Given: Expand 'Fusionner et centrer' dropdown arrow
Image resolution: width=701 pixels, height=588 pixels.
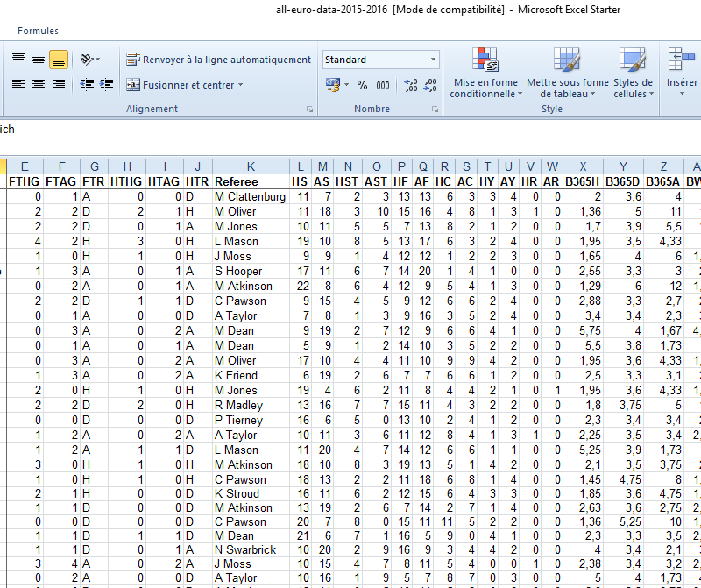Looking at the screenshot, I should (241, 85).
